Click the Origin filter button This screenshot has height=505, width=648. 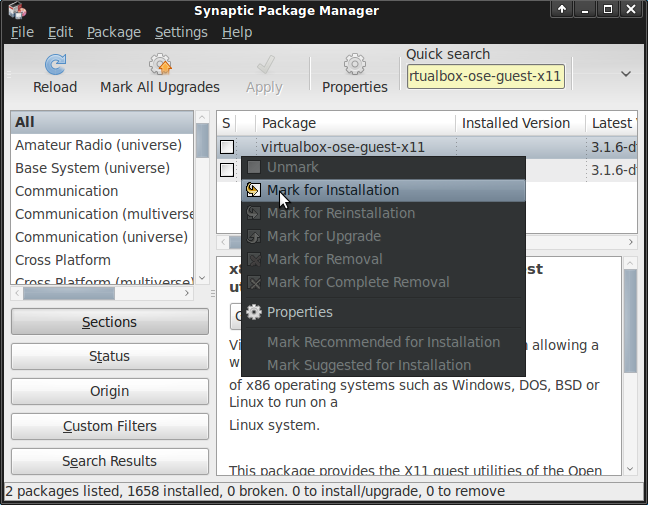[110, 391]
